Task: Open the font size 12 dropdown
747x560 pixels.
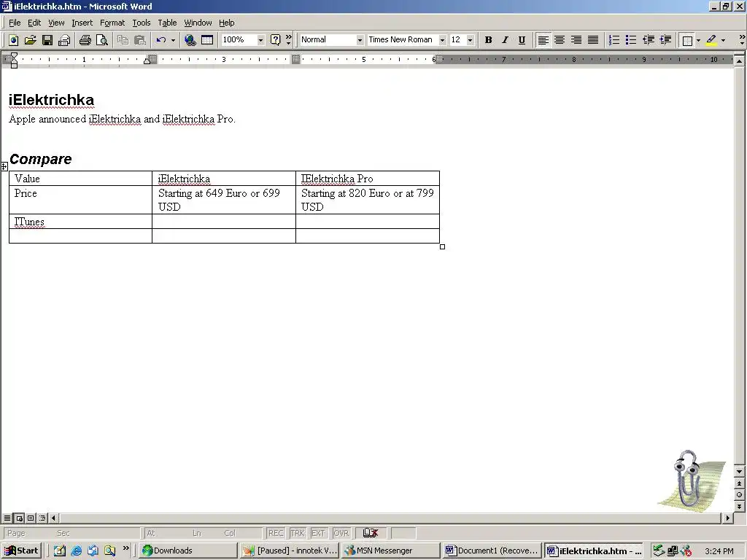Action: coord(471,40)
